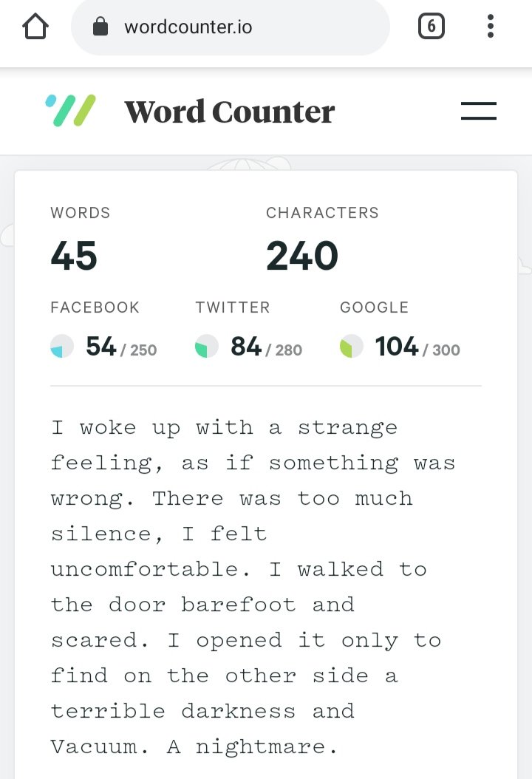Viewport: 532px width, 779px height.
Task: Select the wordcounter.io address bar
Action: pyautogui.click(x=231, y=27)
